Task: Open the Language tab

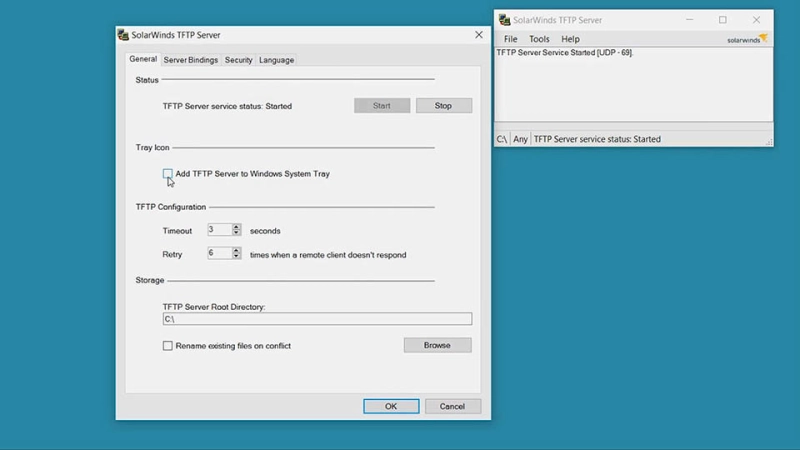Action: click(x=277, y=60)
